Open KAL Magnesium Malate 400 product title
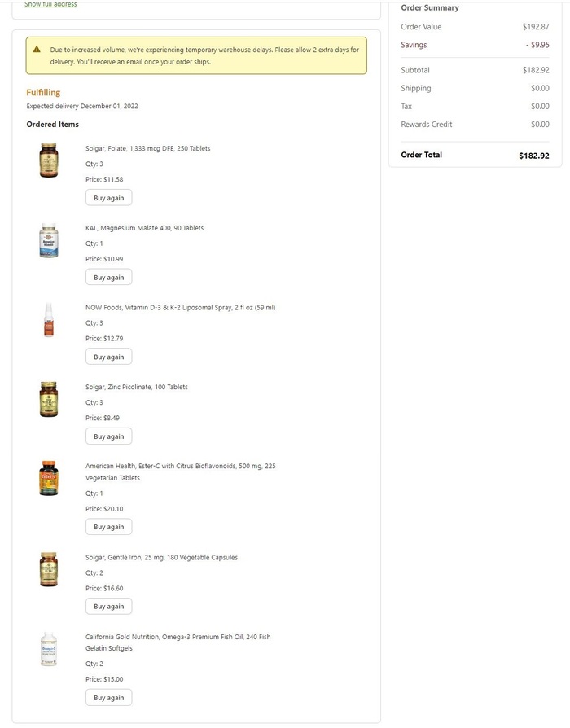 tap(144, 228)
